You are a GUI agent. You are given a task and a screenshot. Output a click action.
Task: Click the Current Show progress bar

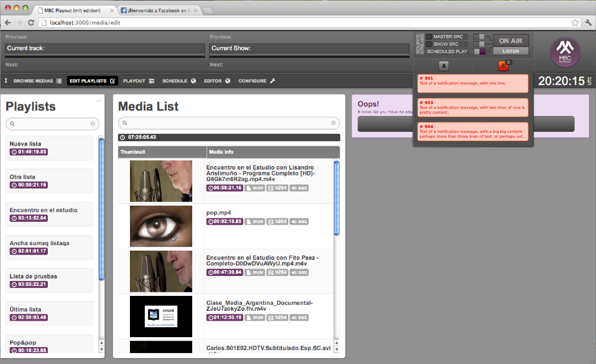309,57
